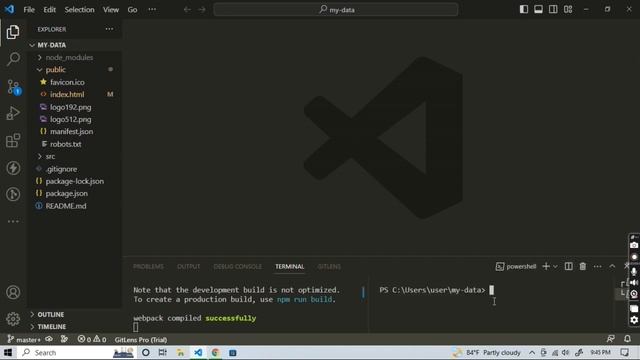
Task: Toggle secondary side bar layout
Action: pos(553,9)
